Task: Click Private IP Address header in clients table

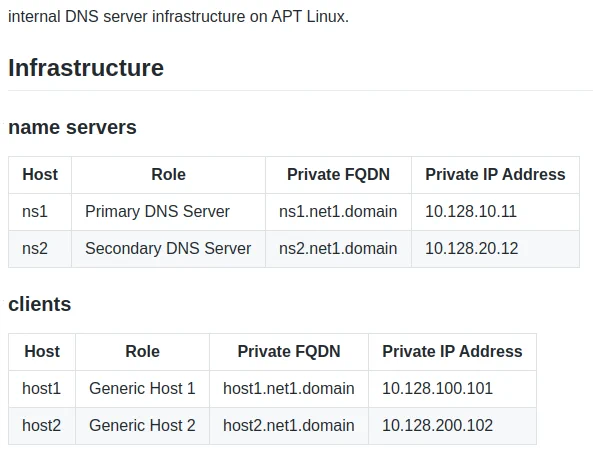Action: (452, 352)
